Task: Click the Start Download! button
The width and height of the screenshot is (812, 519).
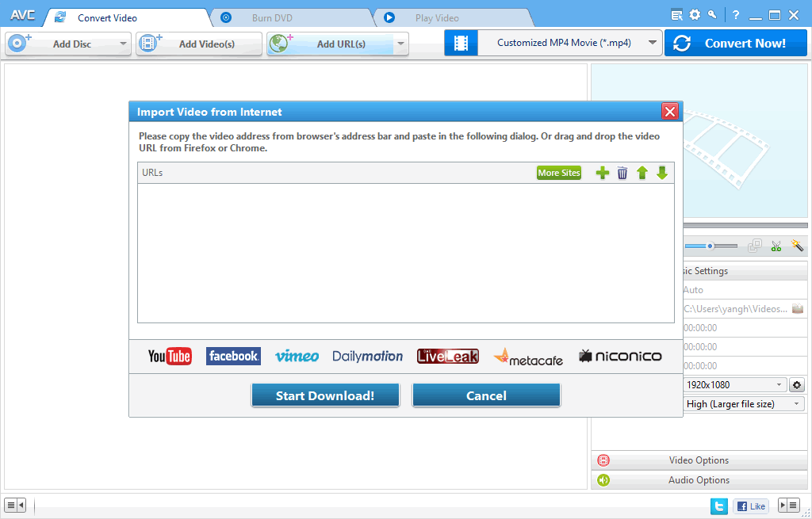Action: coord(325,395)
